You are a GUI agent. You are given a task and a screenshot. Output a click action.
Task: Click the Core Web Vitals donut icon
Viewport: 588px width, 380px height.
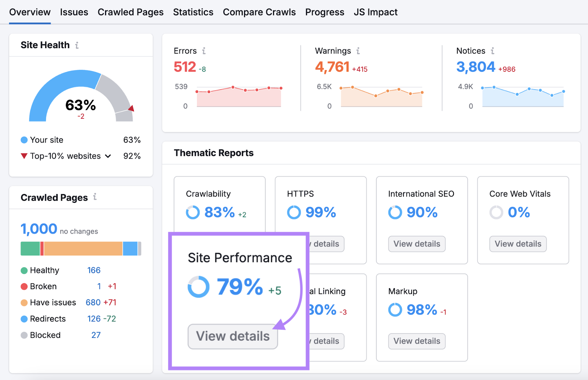click(496, 212)
